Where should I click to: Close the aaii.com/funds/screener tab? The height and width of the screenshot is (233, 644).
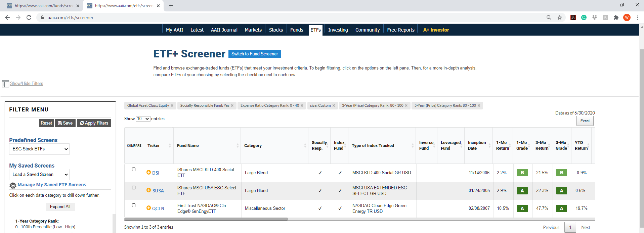coord(78,6)
